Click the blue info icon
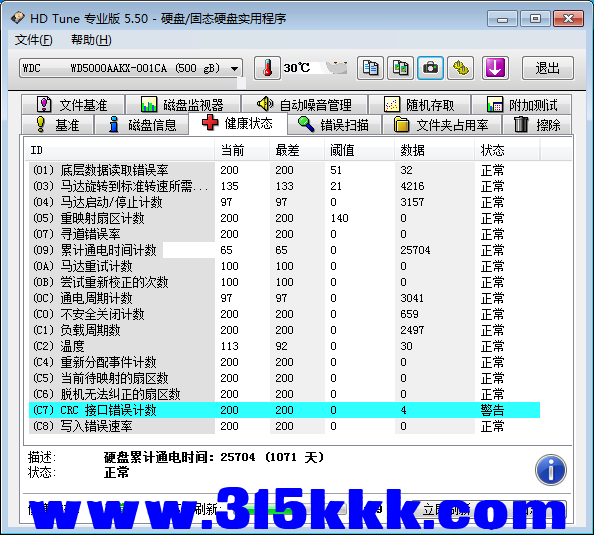This screenshot has height=535, width=594. (551, 470)
